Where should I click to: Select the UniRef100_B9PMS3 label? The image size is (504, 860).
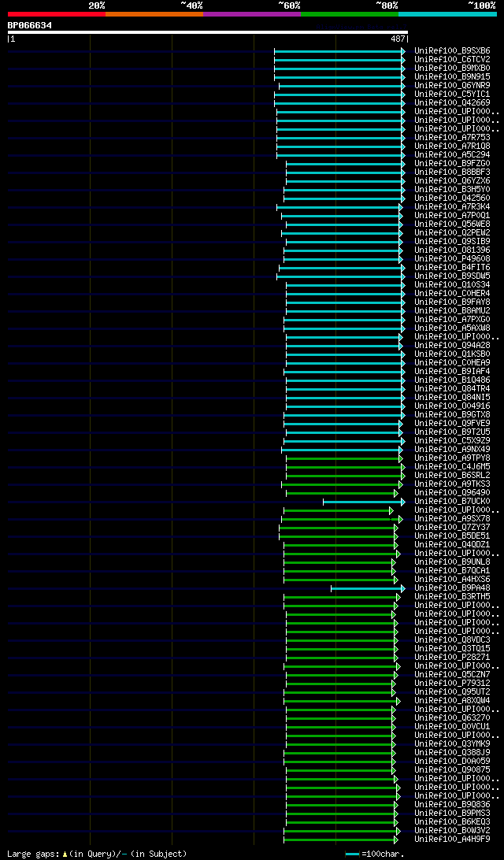453,814
